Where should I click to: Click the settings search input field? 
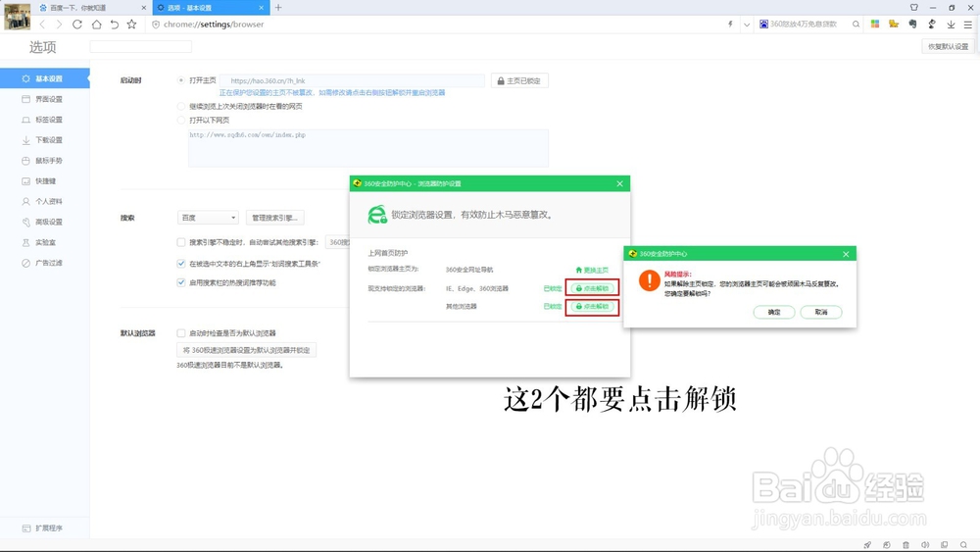pos(140,47)
